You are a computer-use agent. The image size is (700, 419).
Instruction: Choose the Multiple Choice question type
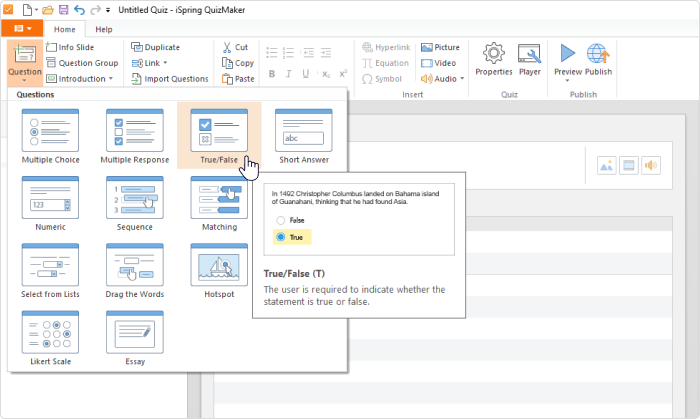coord(50,136)
